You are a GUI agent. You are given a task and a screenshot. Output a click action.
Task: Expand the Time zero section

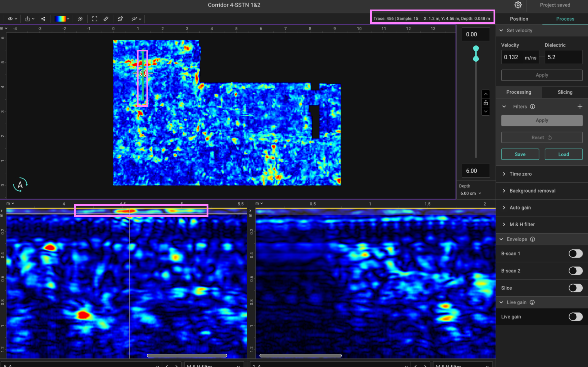[520, 174]
